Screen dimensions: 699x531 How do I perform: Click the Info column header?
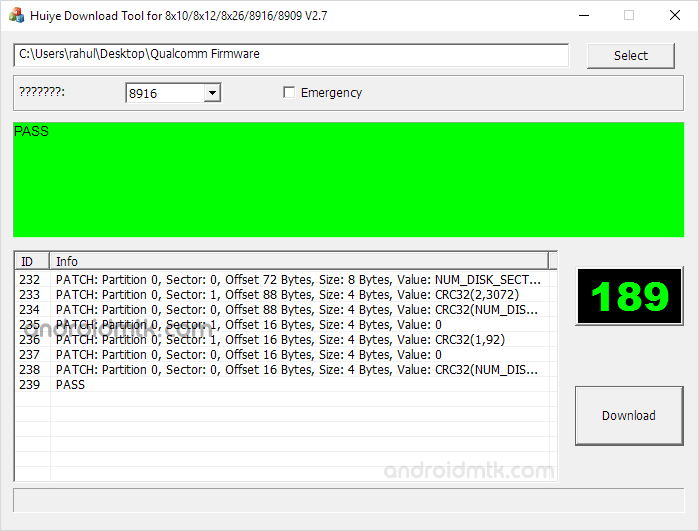pyautogui.click(x=300, y=262)
